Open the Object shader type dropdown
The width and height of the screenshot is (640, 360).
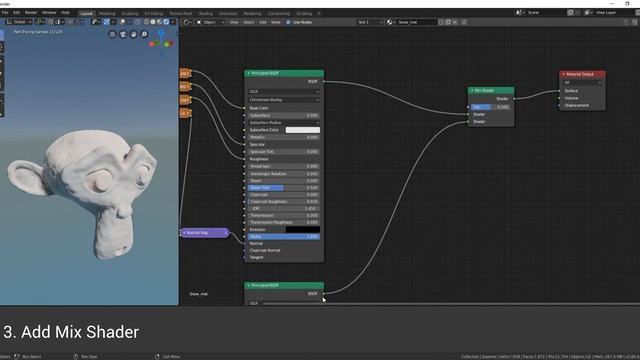210,22
